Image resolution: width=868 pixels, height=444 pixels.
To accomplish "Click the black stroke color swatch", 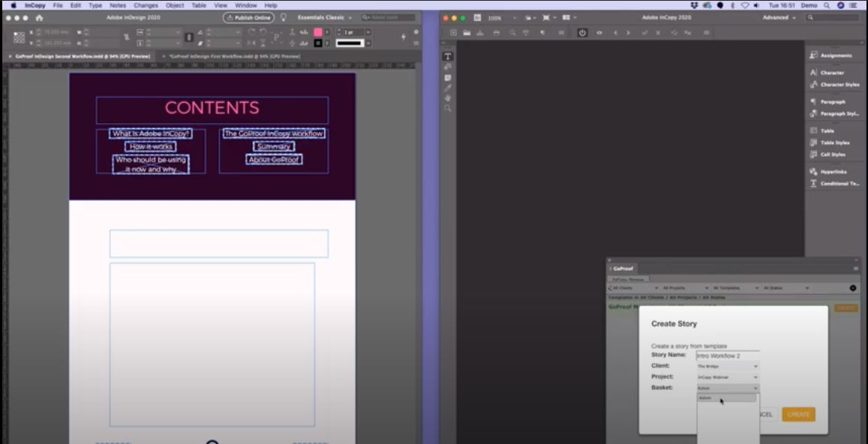I will coord(318,43).
